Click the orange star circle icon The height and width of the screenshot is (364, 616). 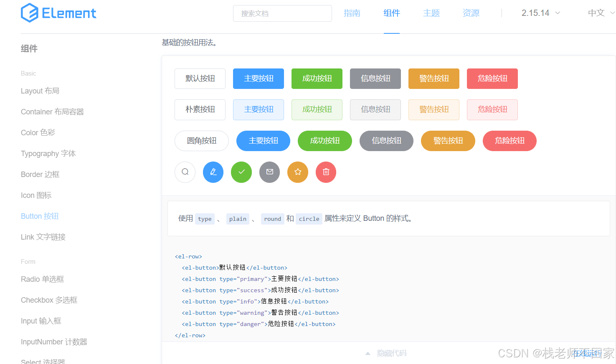point(297,172)
